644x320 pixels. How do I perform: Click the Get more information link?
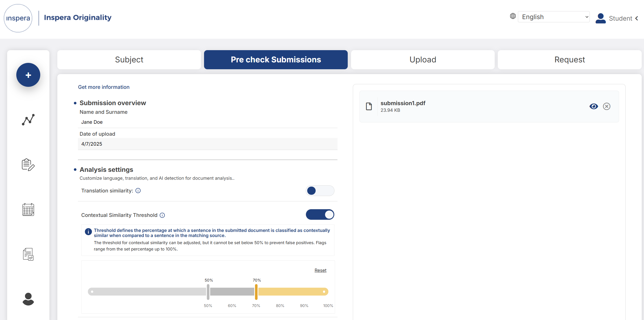tap(104, 87)
